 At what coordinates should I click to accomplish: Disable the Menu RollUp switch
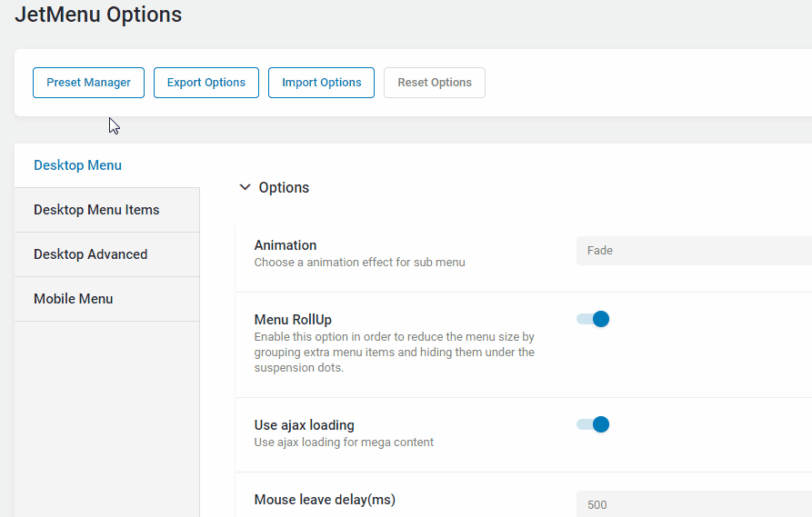pyautogui.click(x=593, y=319)
